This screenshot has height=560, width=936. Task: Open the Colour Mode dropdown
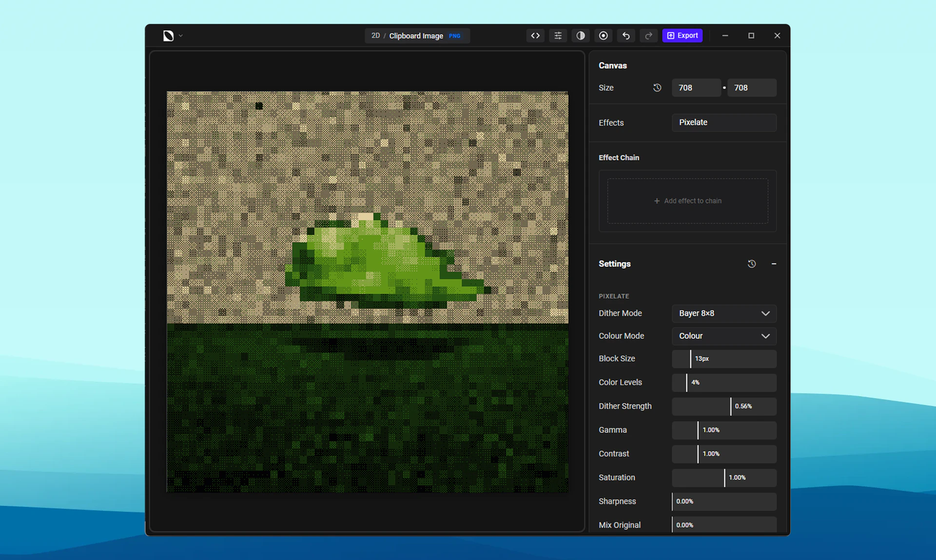coord(723,336)
